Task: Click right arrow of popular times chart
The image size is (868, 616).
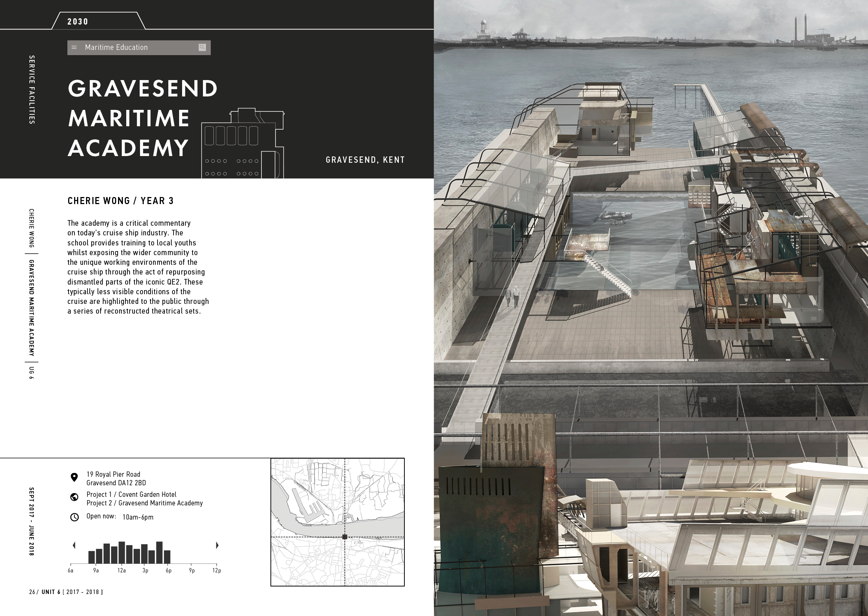Action: [217, 545]
